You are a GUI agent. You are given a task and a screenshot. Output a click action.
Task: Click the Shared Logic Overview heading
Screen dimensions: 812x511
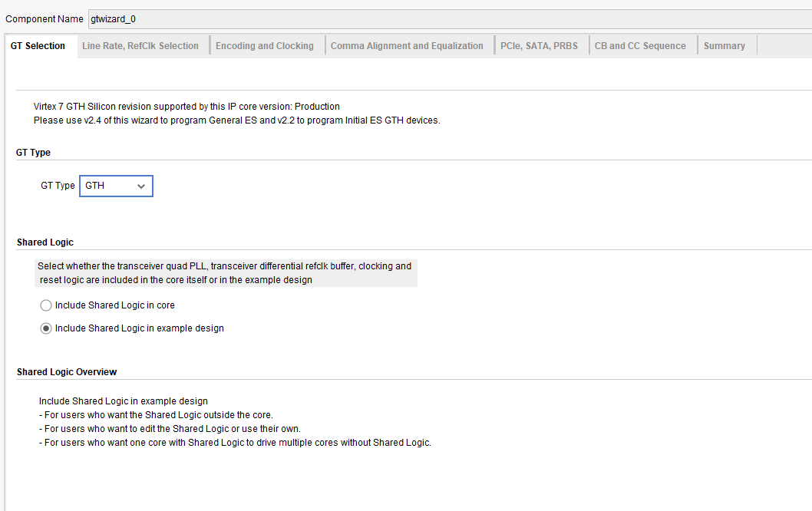point(67,371)
